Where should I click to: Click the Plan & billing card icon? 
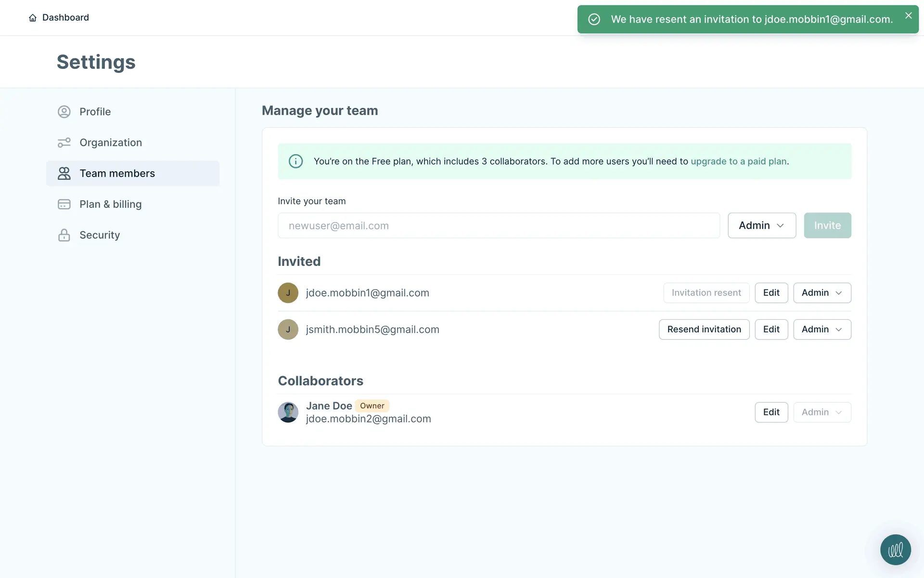pyautogui.click(x=64, y=204)
